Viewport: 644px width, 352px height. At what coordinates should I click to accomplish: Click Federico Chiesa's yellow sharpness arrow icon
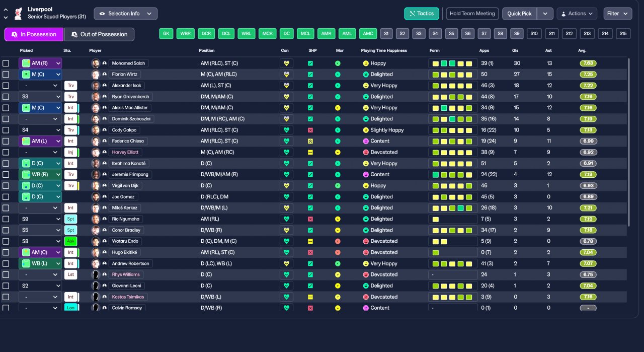click(x=310, y=141)
